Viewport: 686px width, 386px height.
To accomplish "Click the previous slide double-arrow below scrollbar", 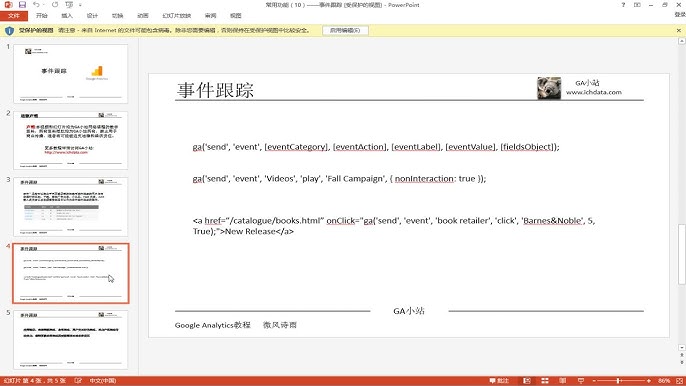I will [682, 355].
